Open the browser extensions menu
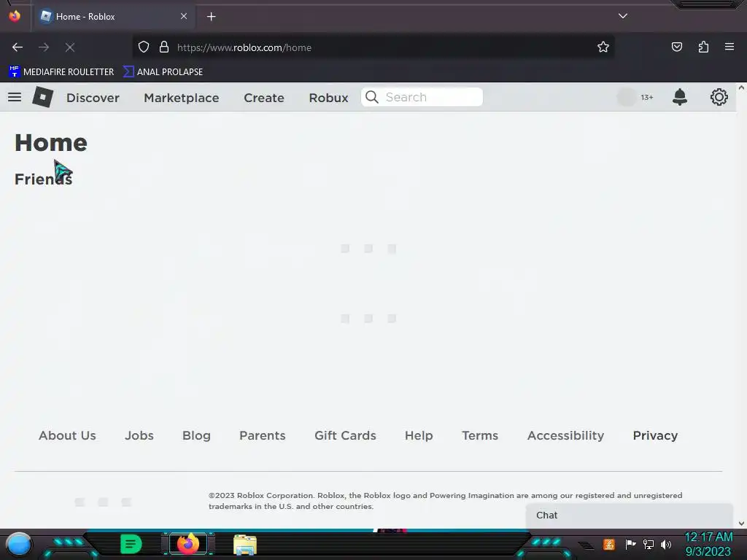 [x=703, y=47]
